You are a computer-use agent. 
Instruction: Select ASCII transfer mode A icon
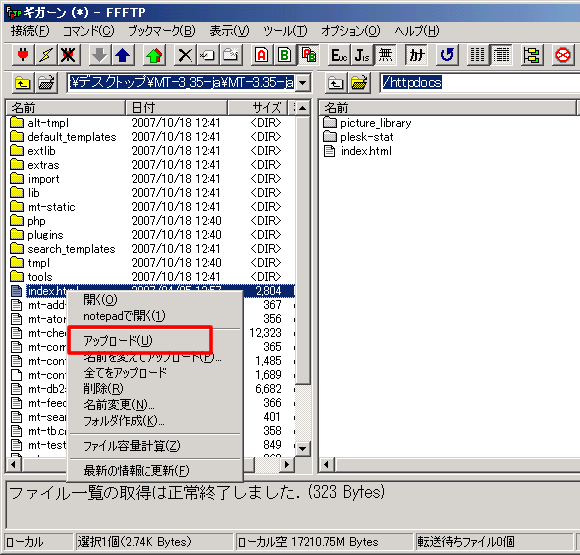click(262, 55)
